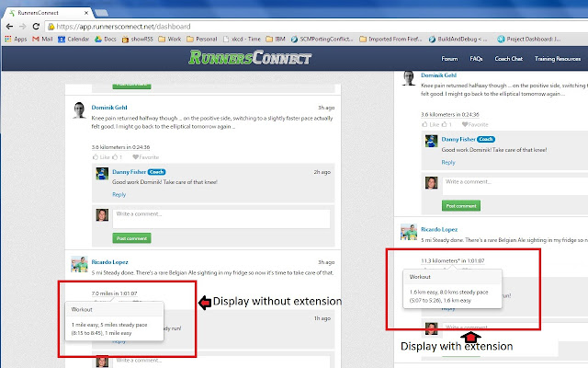Open the Project Dashboard bookmark
The width and height of the screenshot is (588, 368).
(529, 39)
